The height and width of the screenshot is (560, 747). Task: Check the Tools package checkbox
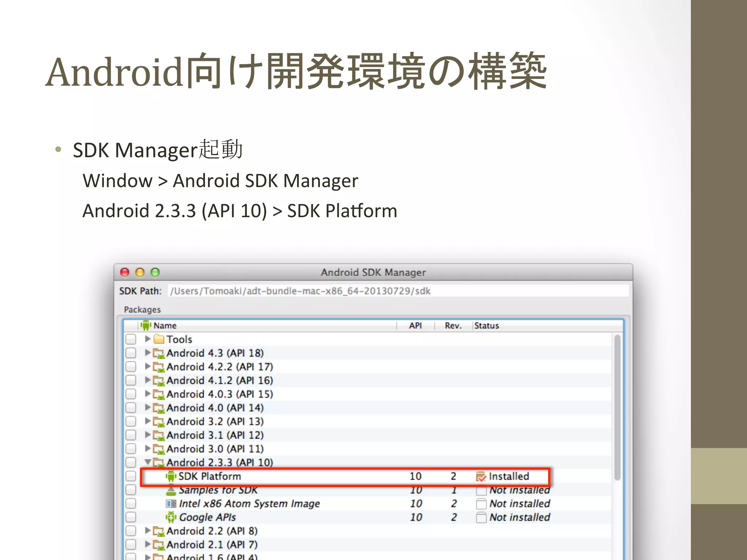click(131, 339)
